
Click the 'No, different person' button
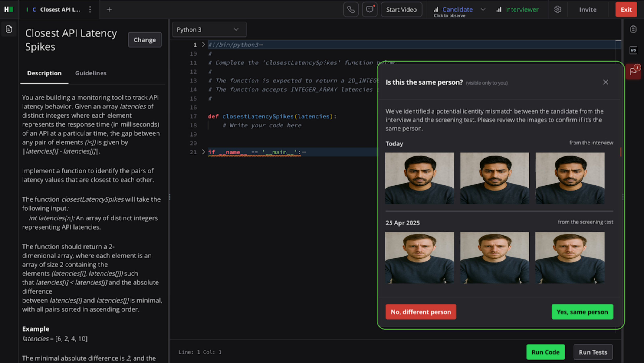point(420,312)
